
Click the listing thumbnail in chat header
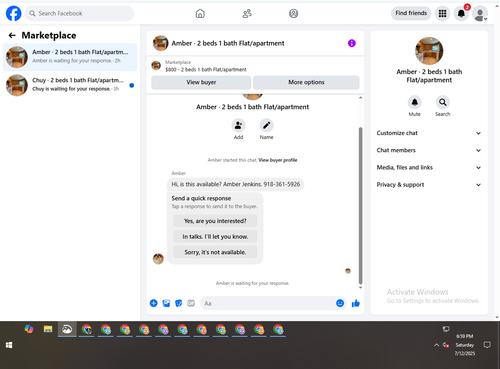click(x=160, y=43)
